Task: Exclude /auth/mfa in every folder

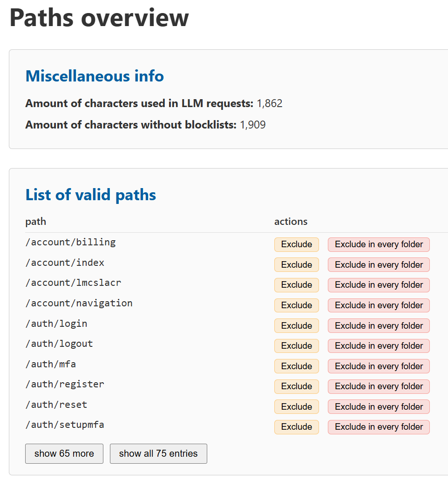Action: (378, 366)
